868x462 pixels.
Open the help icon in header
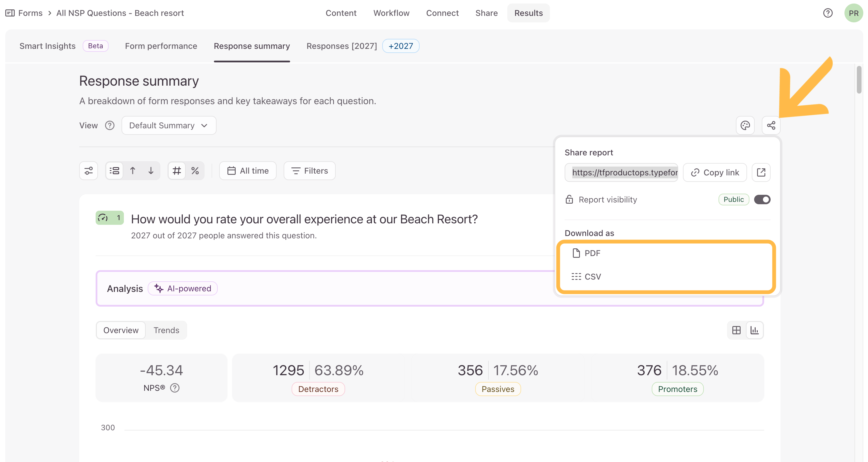pyautogui.click(x=828, y=13)
